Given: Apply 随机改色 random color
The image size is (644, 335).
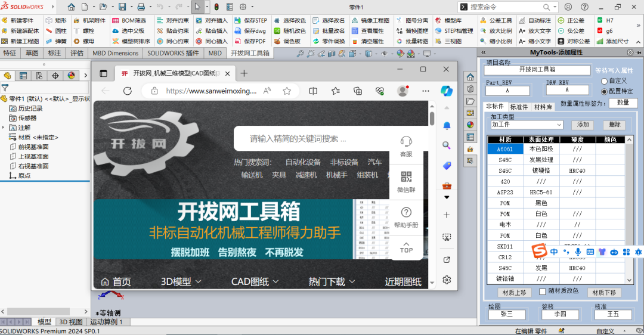Looking at the screenshot, I should coord(290,31).
